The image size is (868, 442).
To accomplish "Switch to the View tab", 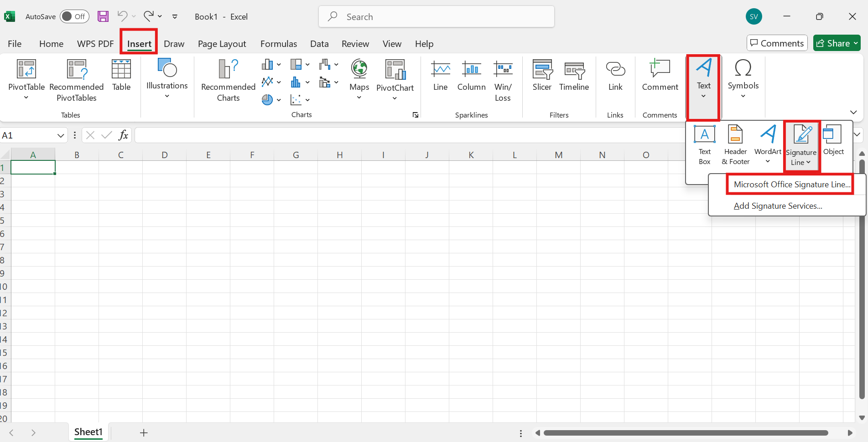I will (392, 44).
